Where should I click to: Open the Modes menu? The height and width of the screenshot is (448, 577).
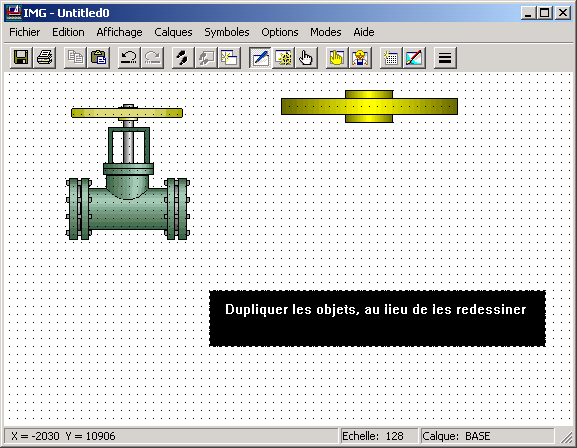click(x=326, y=32)
